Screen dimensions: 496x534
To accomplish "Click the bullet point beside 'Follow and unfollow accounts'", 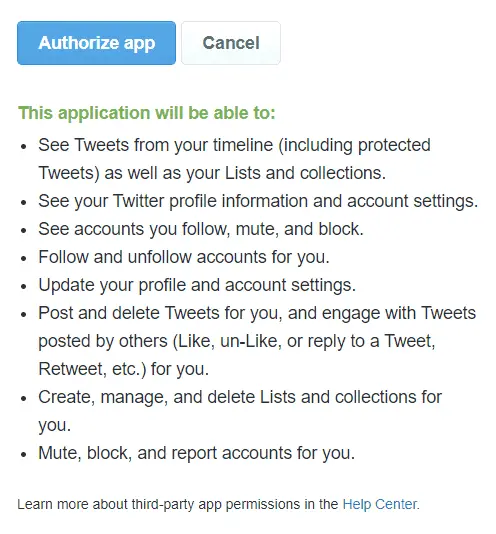I will [24, 258].
